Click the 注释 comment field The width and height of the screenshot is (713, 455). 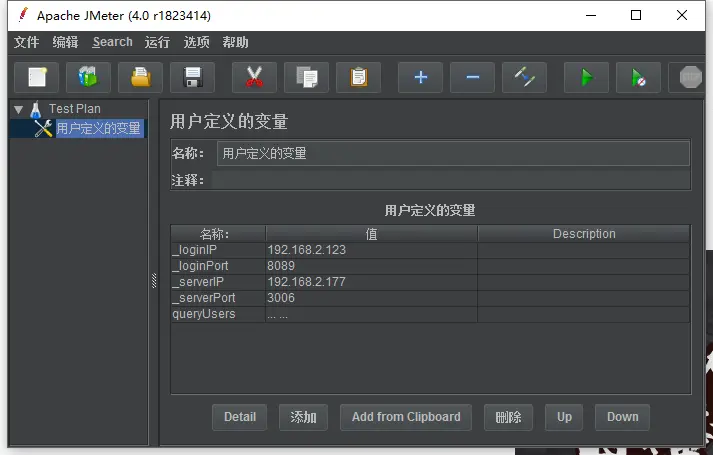coord(451,180)
